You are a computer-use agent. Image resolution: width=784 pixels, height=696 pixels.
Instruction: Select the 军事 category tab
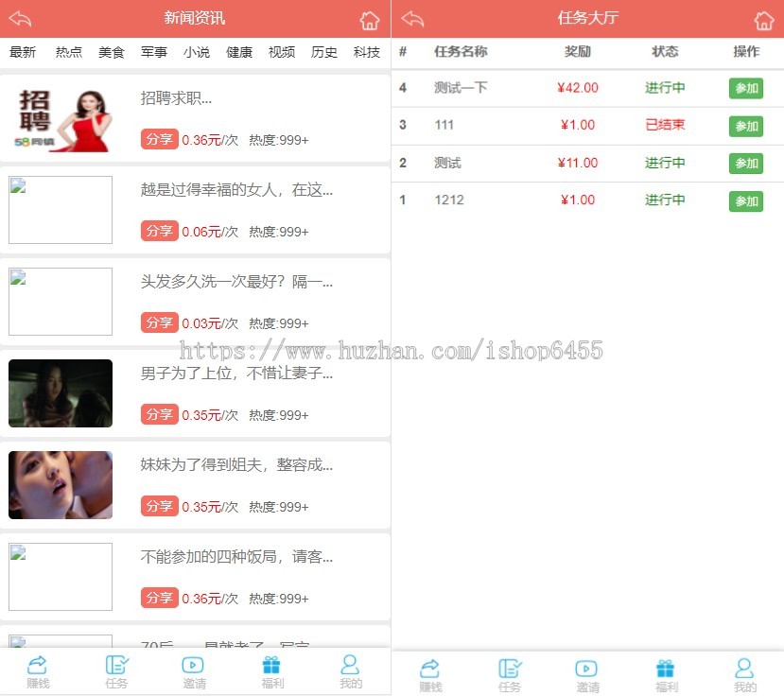[x=153, y=52]
